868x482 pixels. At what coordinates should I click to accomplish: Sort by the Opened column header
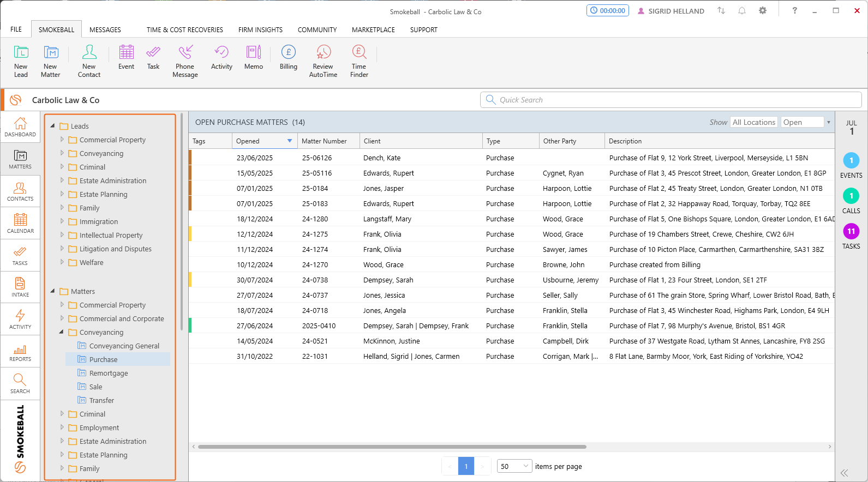(265, 141)
